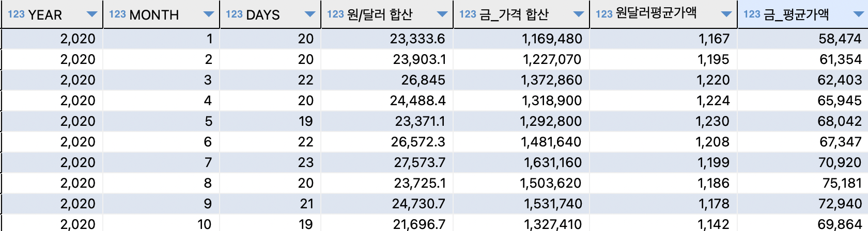Image resolution: width=868 pixels, height=231 pixels.
Task: Click the numeric type icon of DAYS column
Action: tap(234, 14)
